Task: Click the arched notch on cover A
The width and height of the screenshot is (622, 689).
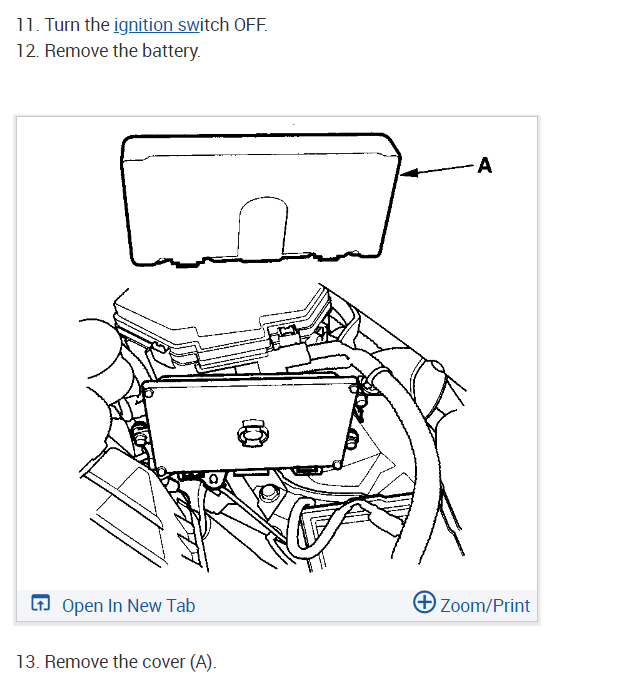Action: click(x=263, y=227)
